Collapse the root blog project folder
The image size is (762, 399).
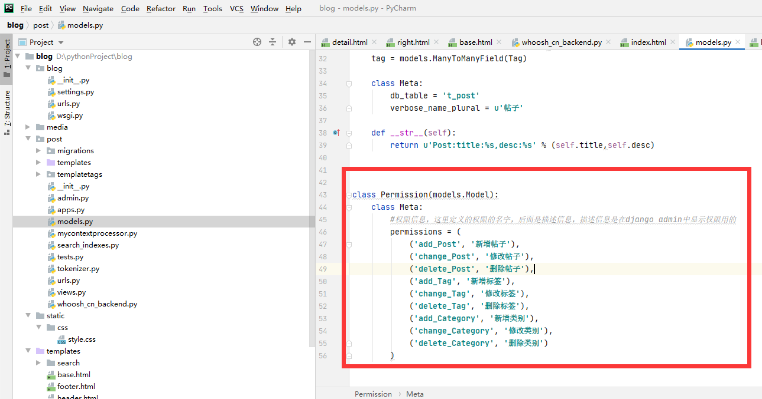click(18, 56)
